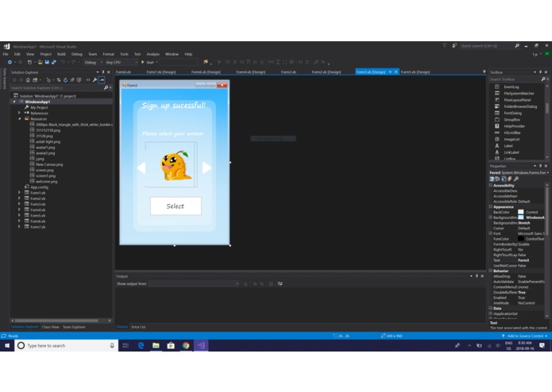Image resolution: width=552 pixels, height=392 pixels.
Task: Click the Events lightning bolt icon in Properties
Action: pos(509,179)
